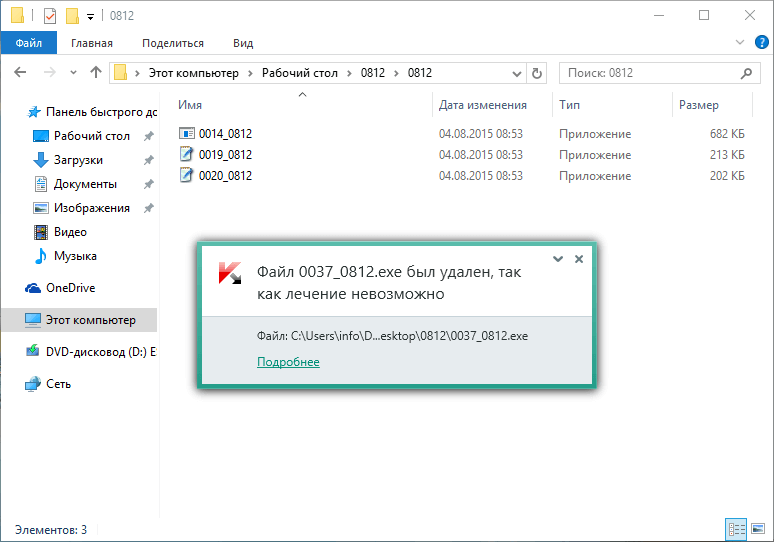774x542 pixels.
Task: Click the forward navigation arrow
Action: click(x=49, y=73)
